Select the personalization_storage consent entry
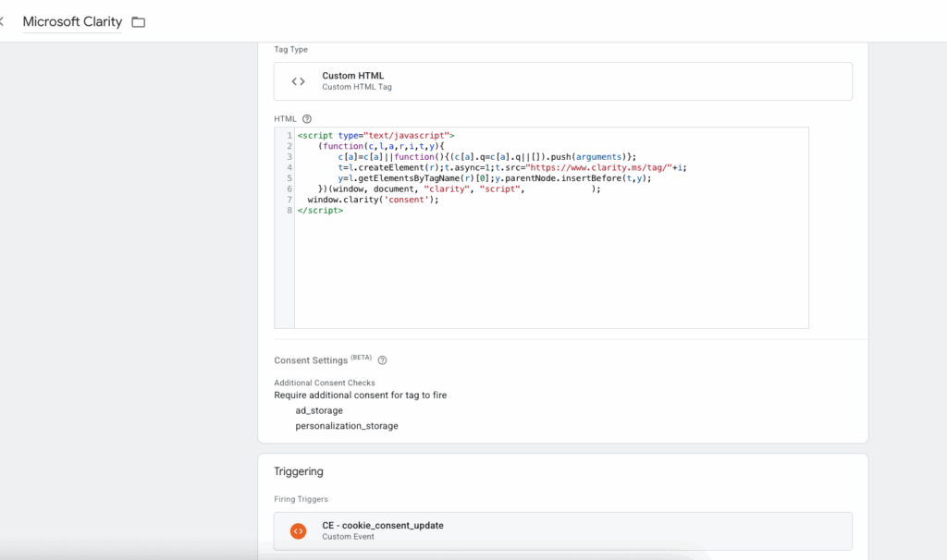This screenshot has width=947, height=560. [347, 426]
